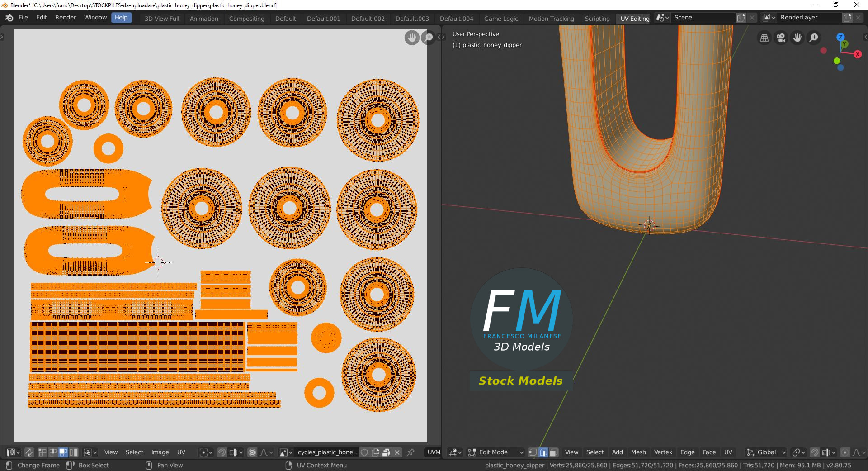Image resolution: width=868 pixels, height=471 pixels.
Task: Open the Mesh menu in 3D viewport header
Action: point(638,452)
